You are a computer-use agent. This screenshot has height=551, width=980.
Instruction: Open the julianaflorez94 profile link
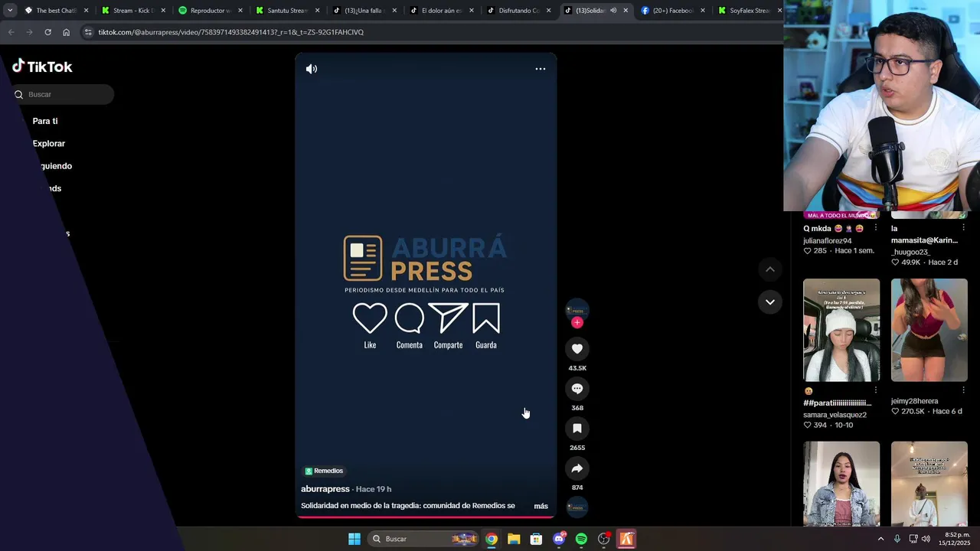828,241
